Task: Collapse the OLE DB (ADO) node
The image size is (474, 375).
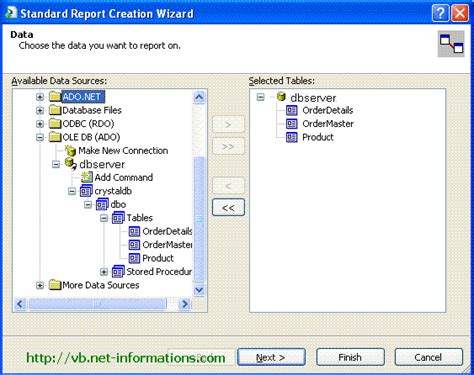Action: (40, 137)
